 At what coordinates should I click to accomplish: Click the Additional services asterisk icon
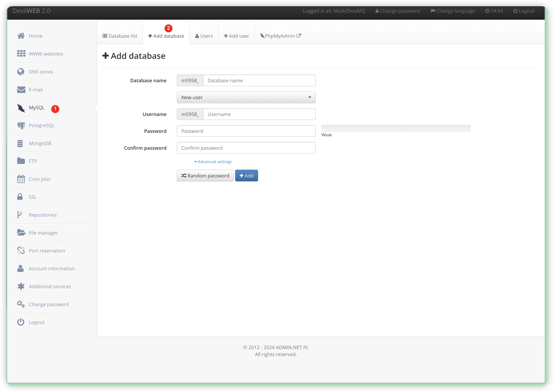pyautogui.click(x=21, y=286)
